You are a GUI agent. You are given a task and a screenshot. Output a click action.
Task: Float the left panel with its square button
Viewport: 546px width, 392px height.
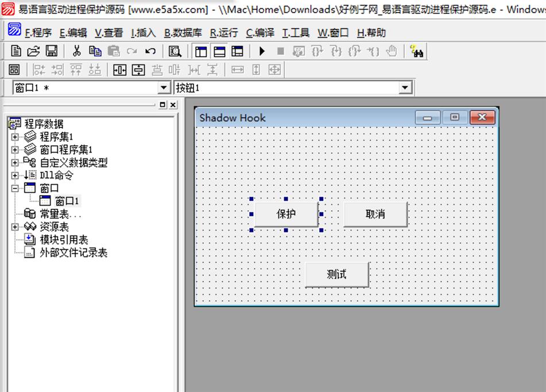(x=162, y=104)
